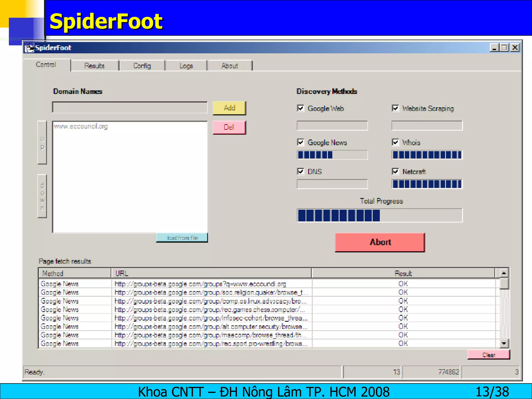Switch to the About tab
Image resolution: width=532 pixels, height=399 pixels.
pyautogui.click(x=230, y=66)
